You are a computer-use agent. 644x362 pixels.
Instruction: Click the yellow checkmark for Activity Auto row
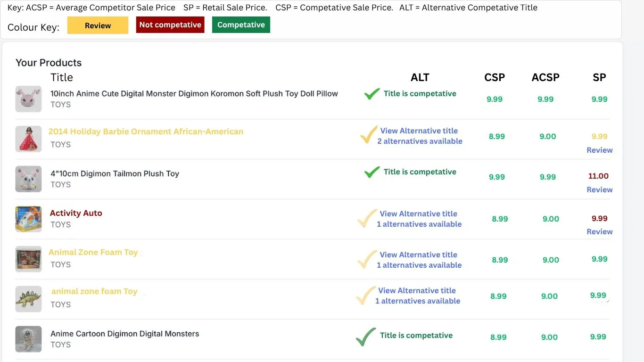pyautogui.click(x=367, y=218)
